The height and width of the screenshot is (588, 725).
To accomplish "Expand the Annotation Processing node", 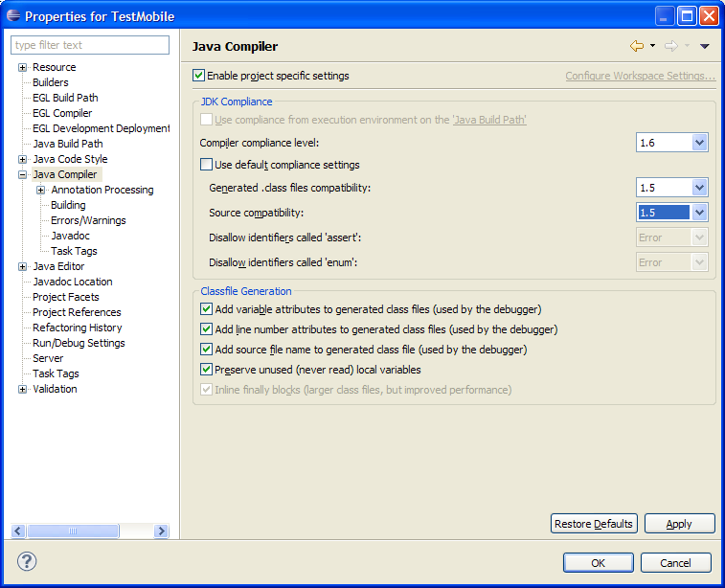I will coord(40,190).
